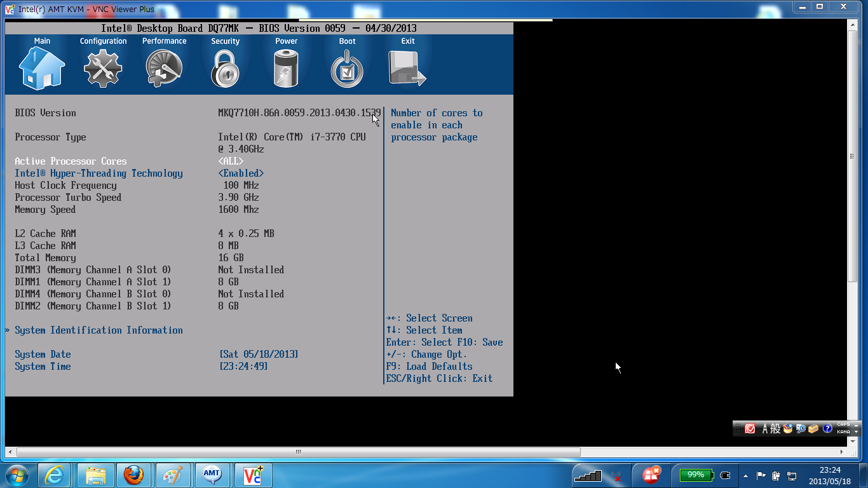Viewport: 868px width, 488px height.
Task: Change the Active Processor Cores <ALL> option
Action: pos(231,161)
